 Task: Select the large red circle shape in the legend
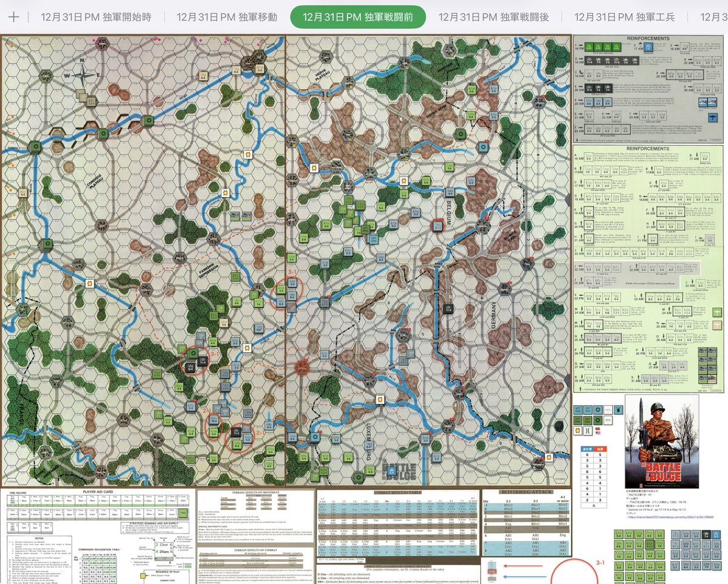pyautogui.click(x=575, y=571)
